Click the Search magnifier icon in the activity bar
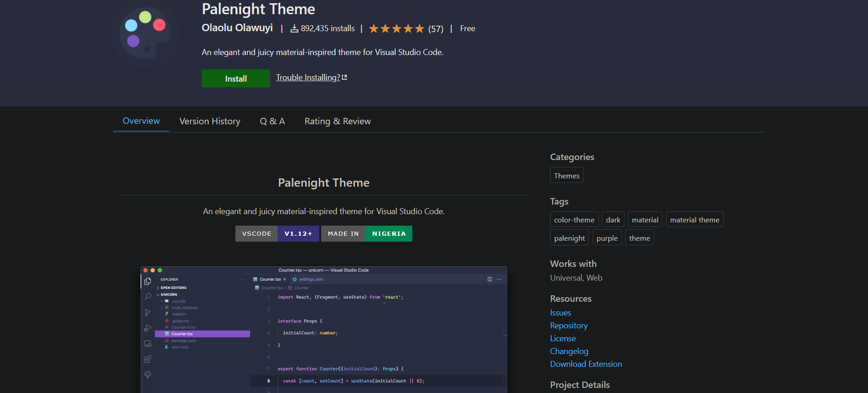The height and width of the screenshot is (393, 868). click(147, 297)
